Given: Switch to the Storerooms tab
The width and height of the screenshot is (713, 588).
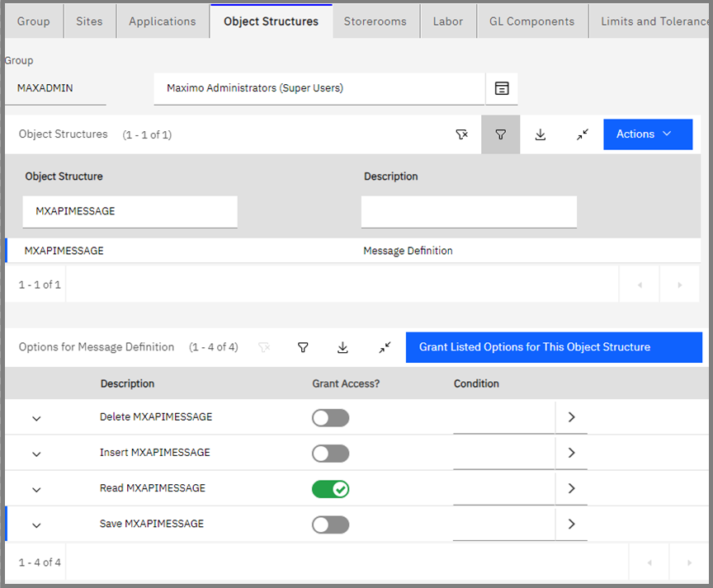Looking at the screenshot, I should (x=375, y=21).
